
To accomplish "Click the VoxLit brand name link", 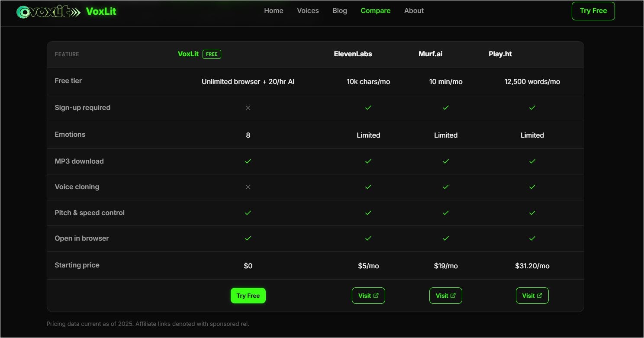I will pos(101,11).
